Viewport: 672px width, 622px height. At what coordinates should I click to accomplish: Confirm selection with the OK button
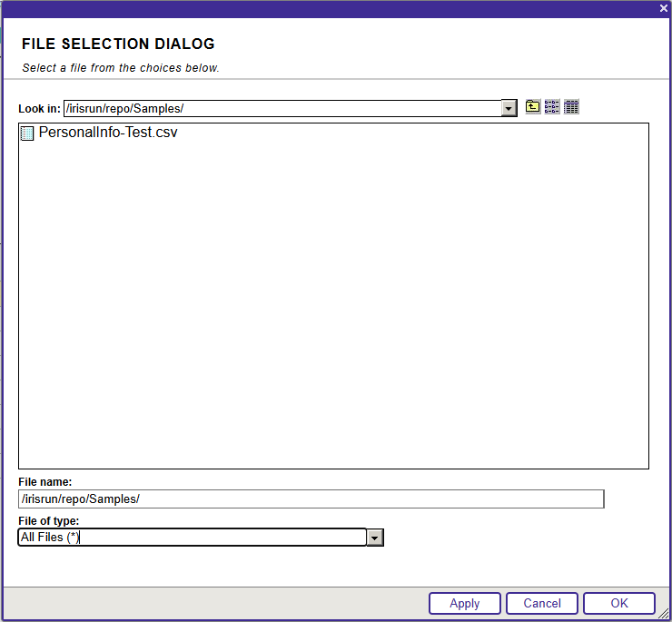pyautogui.click(x=618, y=603)
